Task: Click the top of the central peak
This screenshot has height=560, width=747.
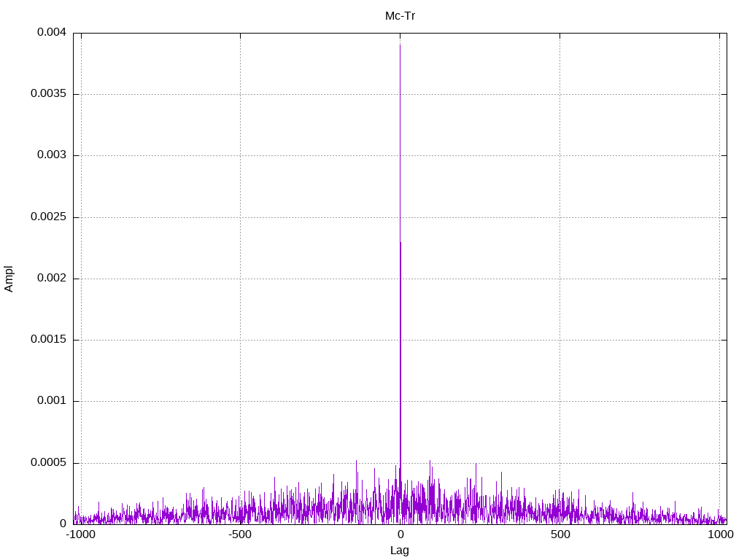Action: tap(400, 45)
